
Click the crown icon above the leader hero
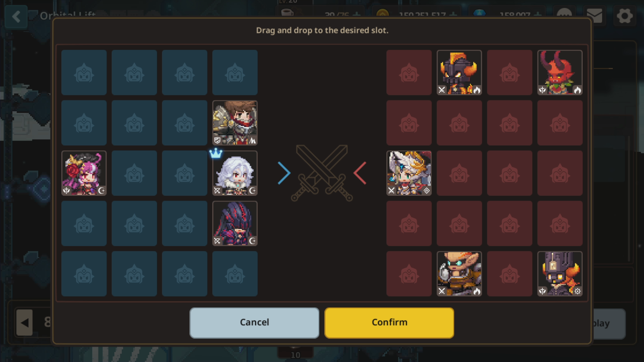coord(216,153)
